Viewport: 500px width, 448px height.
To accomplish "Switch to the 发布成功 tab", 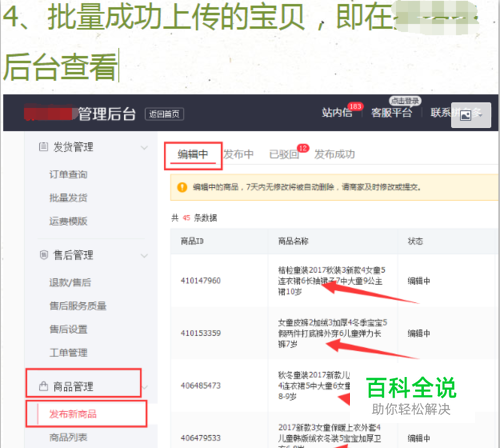I will coord(334,154).
